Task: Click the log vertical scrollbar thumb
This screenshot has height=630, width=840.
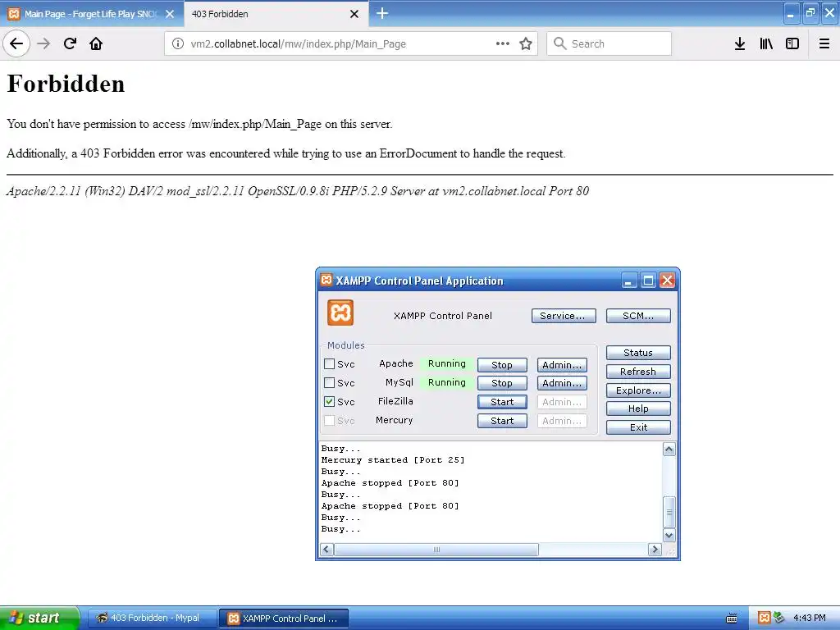Action: point(669,513)
